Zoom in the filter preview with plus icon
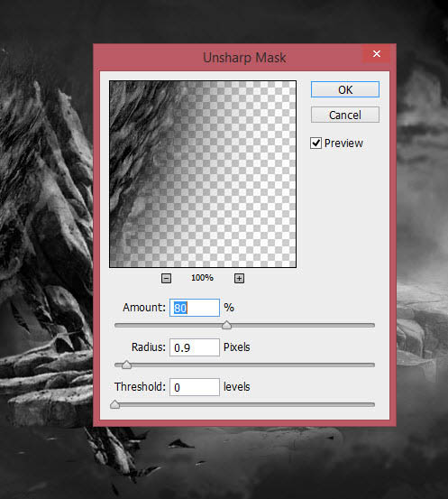 coord(239,279)
